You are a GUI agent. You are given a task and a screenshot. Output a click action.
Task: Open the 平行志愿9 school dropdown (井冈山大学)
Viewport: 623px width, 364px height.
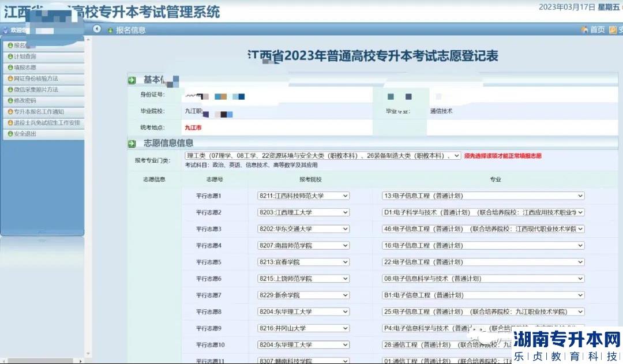tap(303, 328)
